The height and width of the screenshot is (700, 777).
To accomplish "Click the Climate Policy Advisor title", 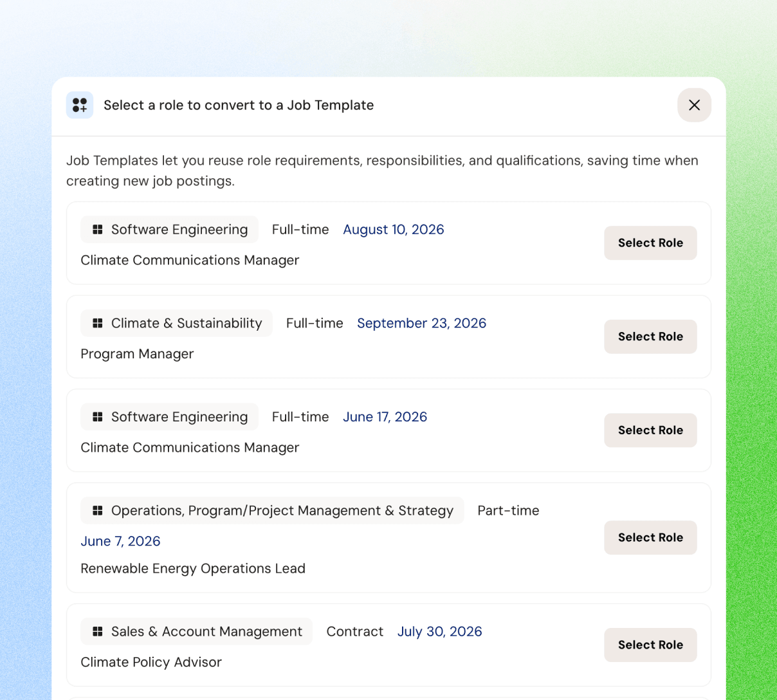I will click(x=151, y=662).
